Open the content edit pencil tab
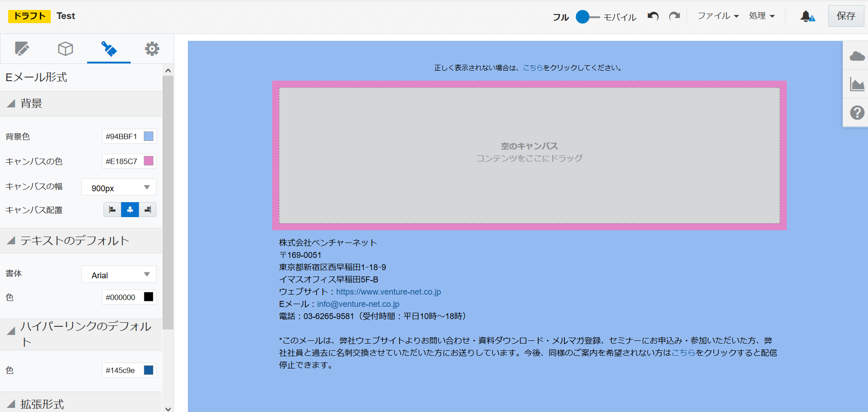Image resolution: width=868 pixels, height=412 pixels. click(22, 48)
